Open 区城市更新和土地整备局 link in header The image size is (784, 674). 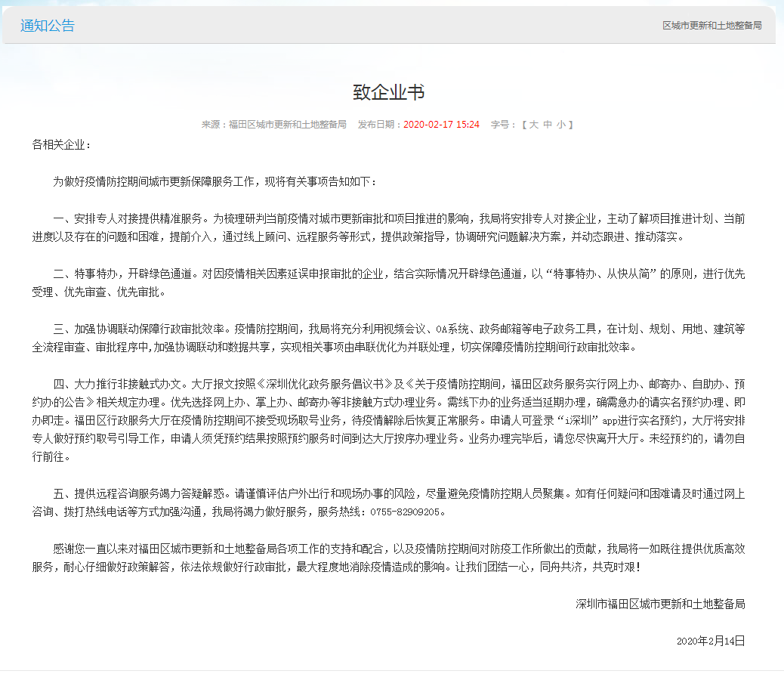(711, 26)
